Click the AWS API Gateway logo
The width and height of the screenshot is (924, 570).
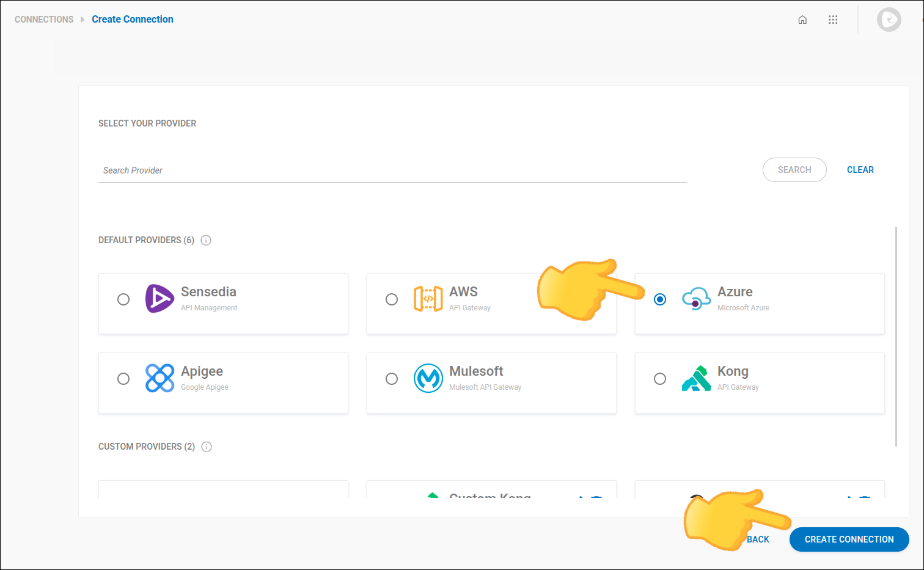pyautogui.click(x=428, y=299)
